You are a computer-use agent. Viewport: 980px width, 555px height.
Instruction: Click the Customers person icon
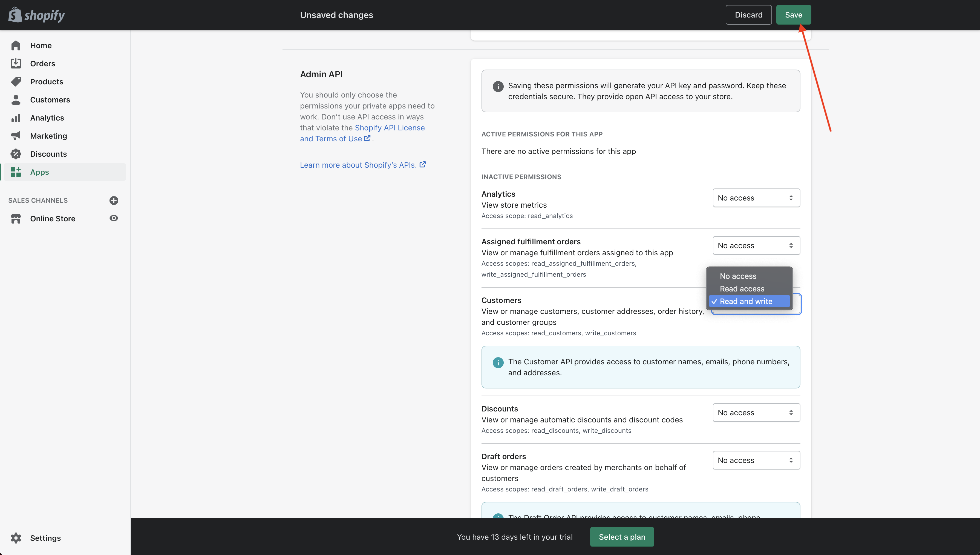coord(16,99)
